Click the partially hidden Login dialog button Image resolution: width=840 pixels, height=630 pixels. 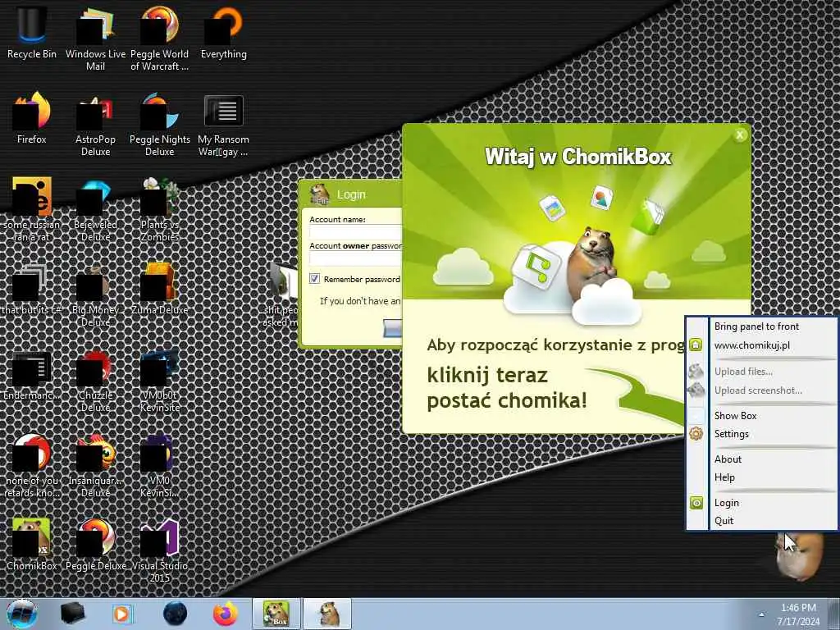tap(393, 328)
